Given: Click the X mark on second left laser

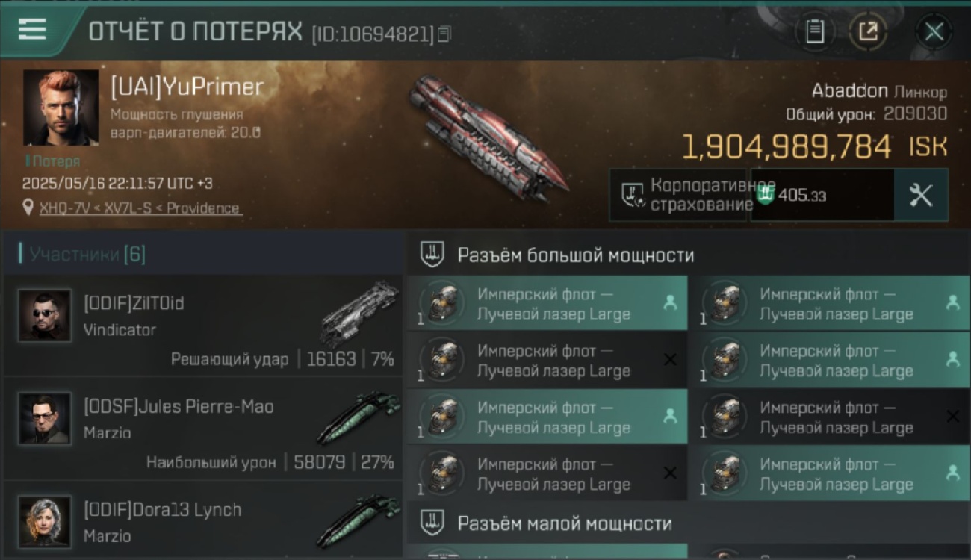Looking at the screenshot, I should tap(670, 360).
